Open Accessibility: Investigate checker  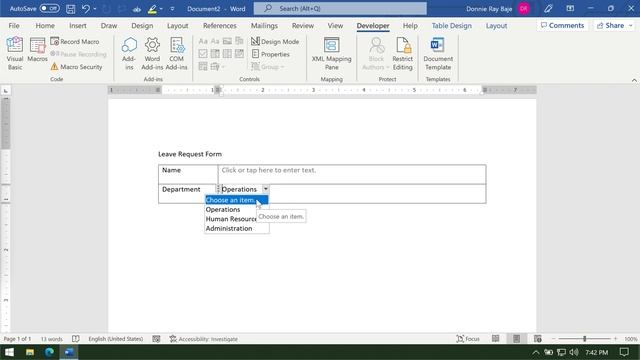(x=203, y=339)
